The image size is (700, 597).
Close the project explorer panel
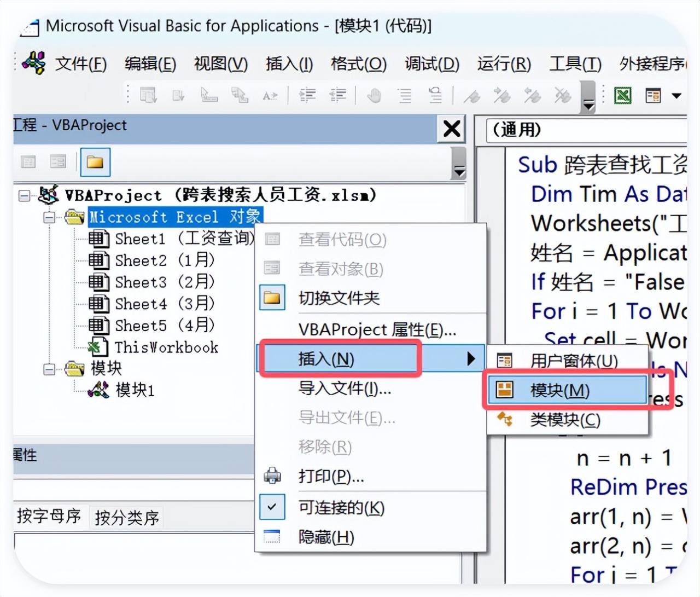(452, 129)
